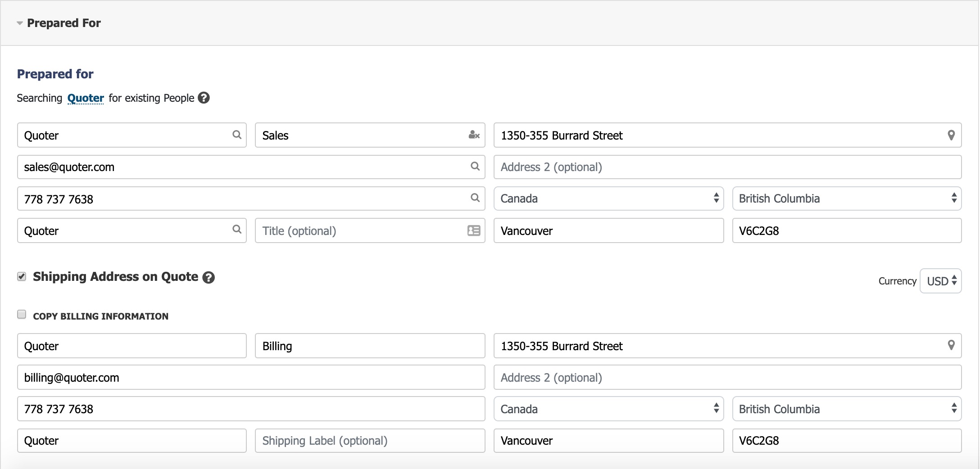The height and width of the screenshot is (469, 980).
Task: Enable Copy Billing Information checkbox
Action: tap(22, 314)
